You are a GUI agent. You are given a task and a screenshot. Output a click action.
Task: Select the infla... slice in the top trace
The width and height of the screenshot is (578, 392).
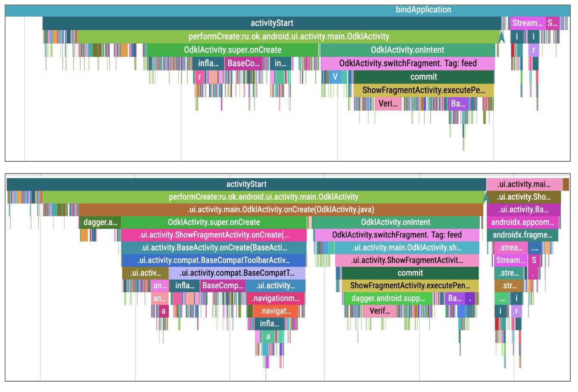tap(208, 63)
